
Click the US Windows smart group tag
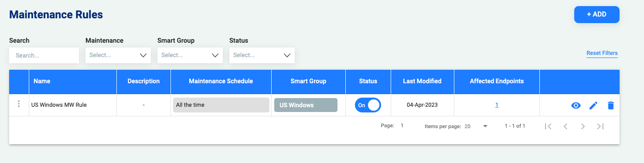click(x=306, y=105)
